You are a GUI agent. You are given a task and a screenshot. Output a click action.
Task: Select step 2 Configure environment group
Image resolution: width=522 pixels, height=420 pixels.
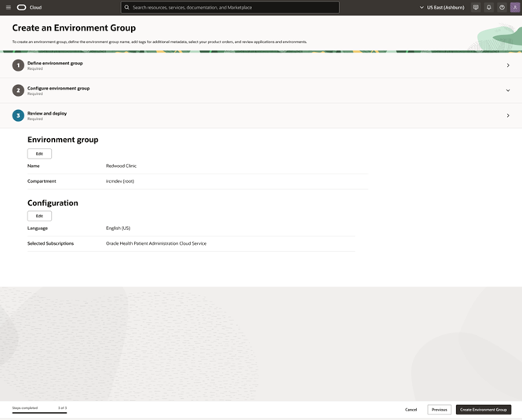(261, 90)
